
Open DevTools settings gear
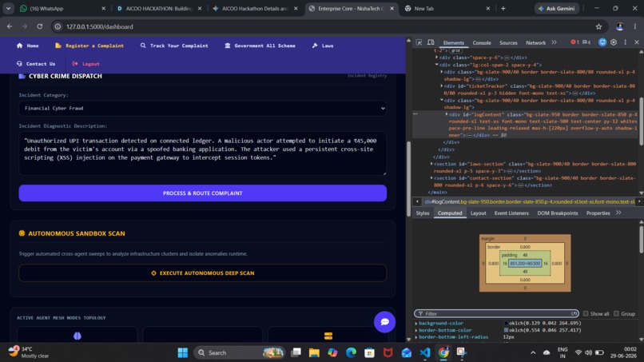[614, 42]
